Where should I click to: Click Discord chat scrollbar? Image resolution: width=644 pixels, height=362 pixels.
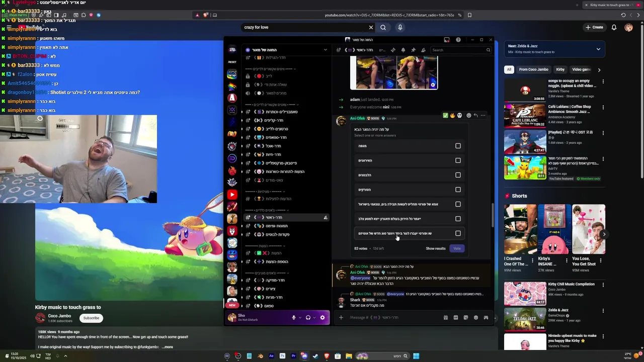(492, 216)
